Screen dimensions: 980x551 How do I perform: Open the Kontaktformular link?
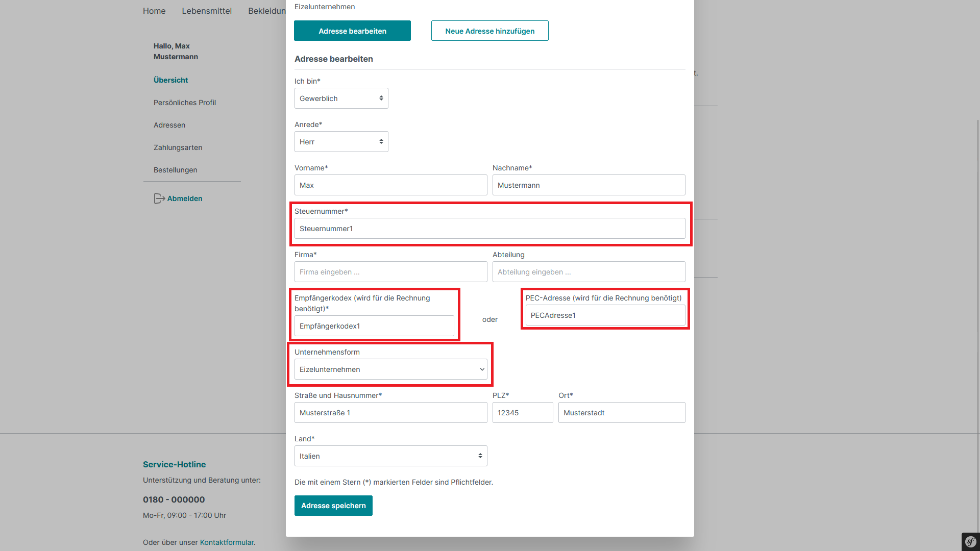[x=227, y=542]
